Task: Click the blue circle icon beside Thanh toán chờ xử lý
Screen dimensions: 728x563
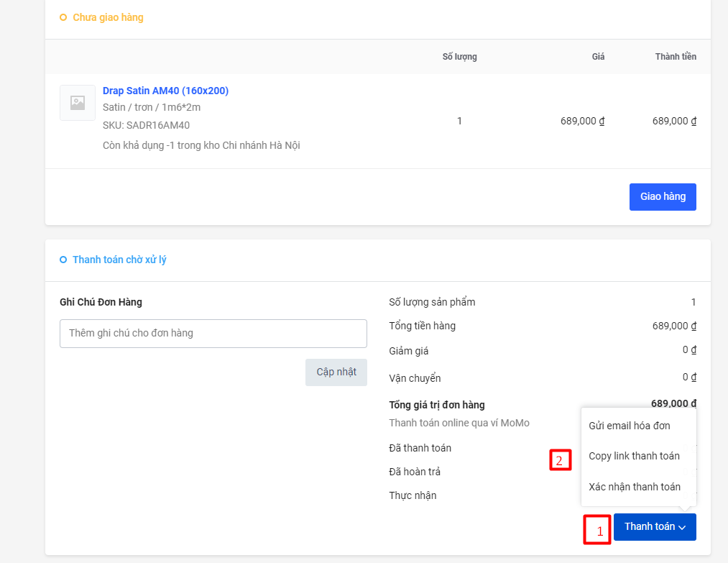Action: click(63, 260)
